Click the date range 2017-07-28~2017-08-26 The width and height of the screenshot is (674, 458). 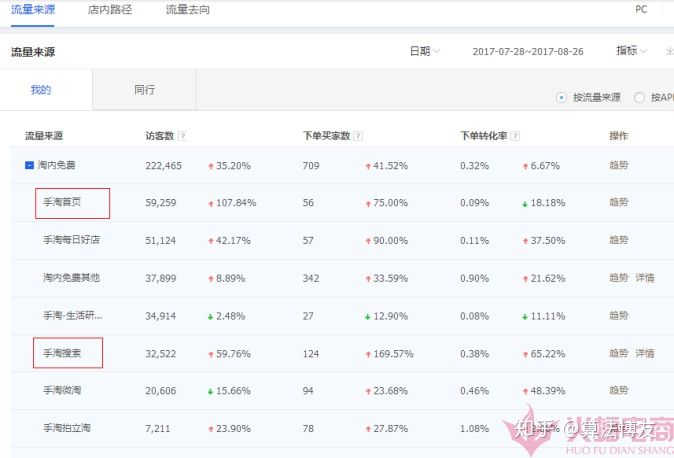(528, 52)
